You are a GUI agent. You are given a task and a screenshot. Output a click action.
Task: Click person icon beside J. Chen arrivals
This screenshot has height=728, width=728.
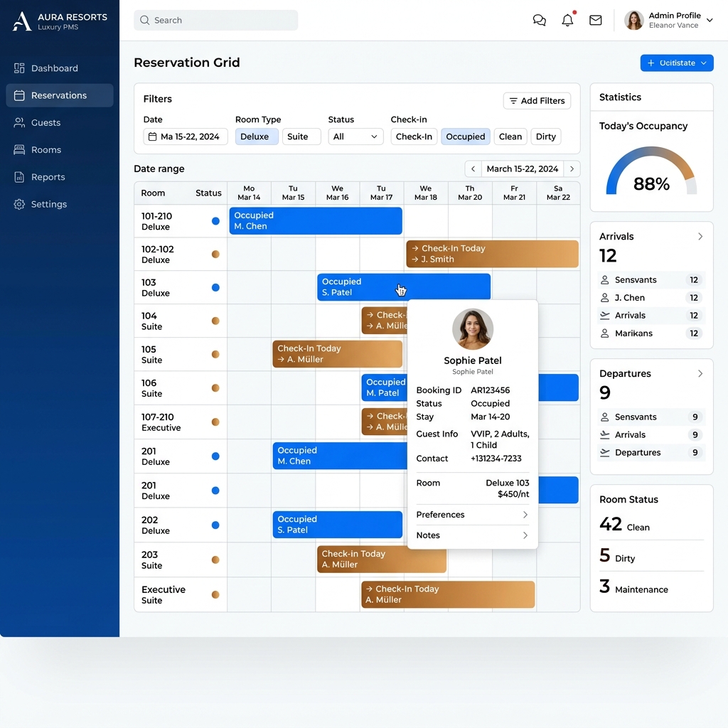604,298
